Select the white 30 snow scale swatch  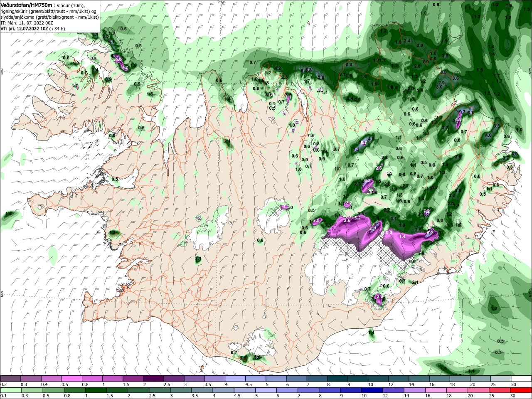[522, 379]
